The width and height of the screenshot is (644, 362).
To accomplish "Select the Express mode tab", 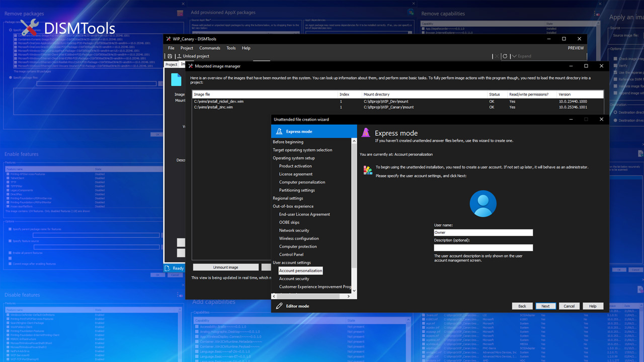I will pos(314,131).
